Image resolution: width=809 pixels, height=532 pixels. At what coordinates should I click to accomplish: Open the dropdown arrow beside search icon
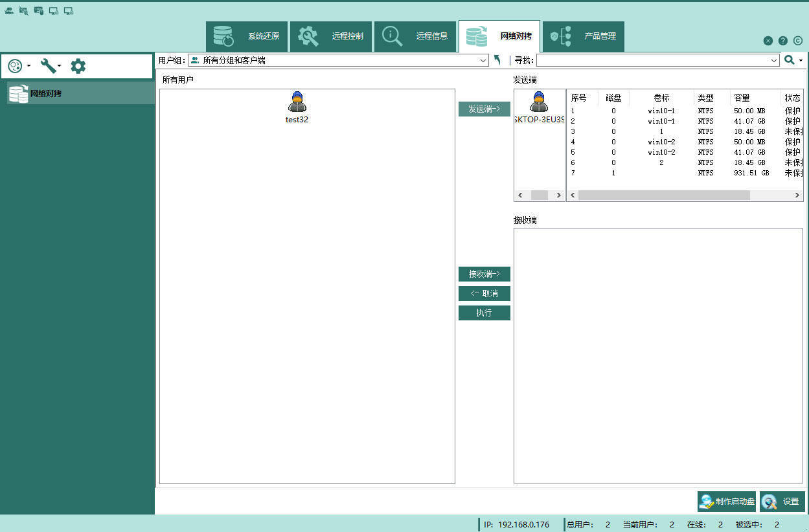801,60
